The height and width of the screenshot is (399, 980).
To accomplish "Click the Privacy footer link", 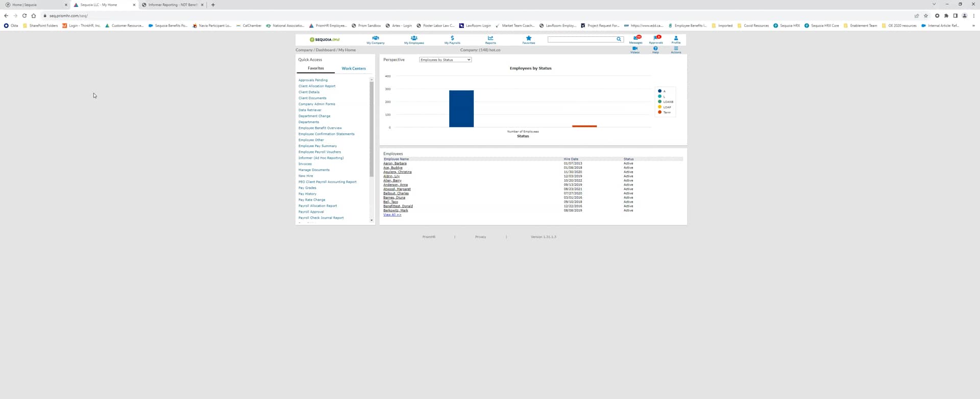I will [x=481, y=237].
